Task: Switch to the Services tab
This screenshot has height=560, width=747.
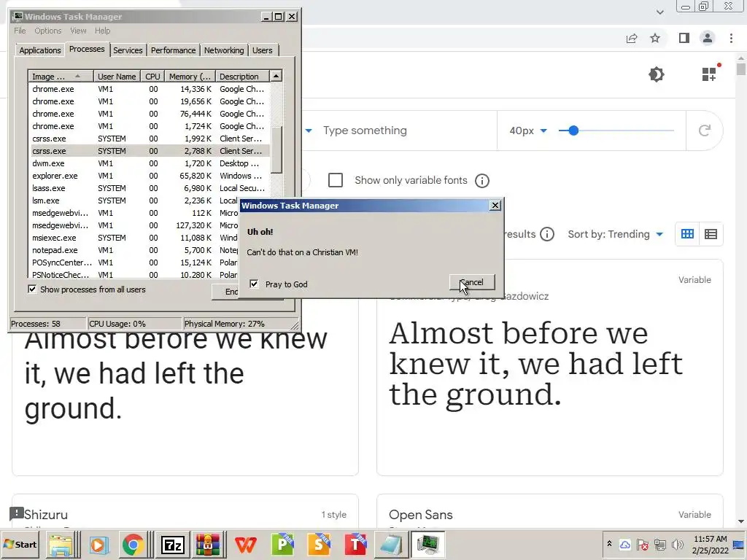Action: [x=128, y=50]
